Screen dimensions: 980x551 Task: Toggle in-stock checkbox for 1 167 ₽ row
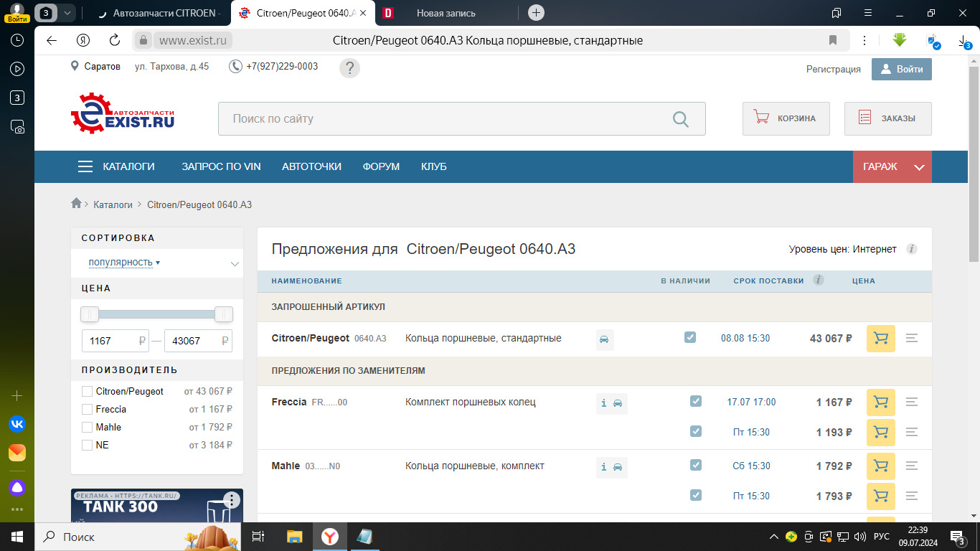[695, 401]
